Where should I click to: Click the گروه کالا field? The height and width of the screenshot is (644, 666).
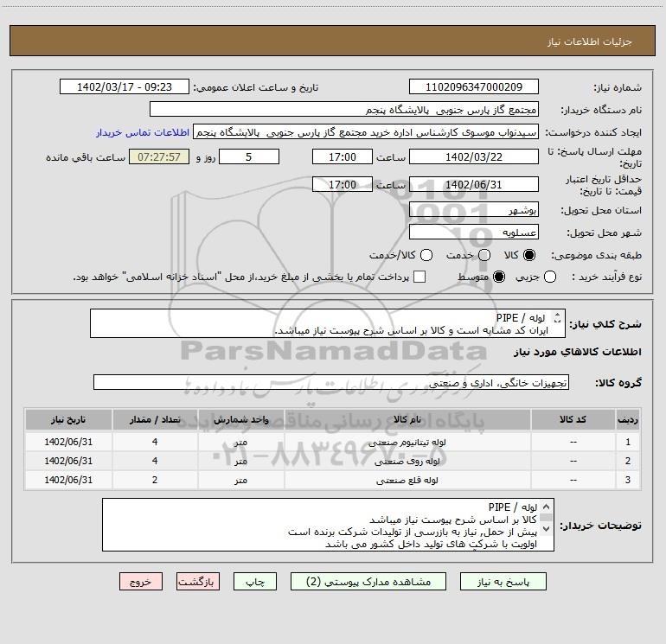[331, 382]
